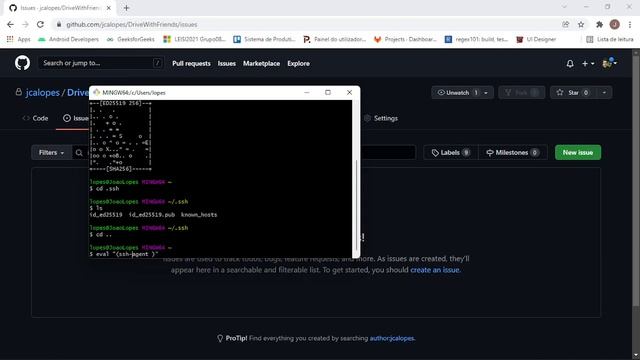Viewport: 640px width, 360px height.
Task: Close the Issues browser tab
Action: [109, 8]
